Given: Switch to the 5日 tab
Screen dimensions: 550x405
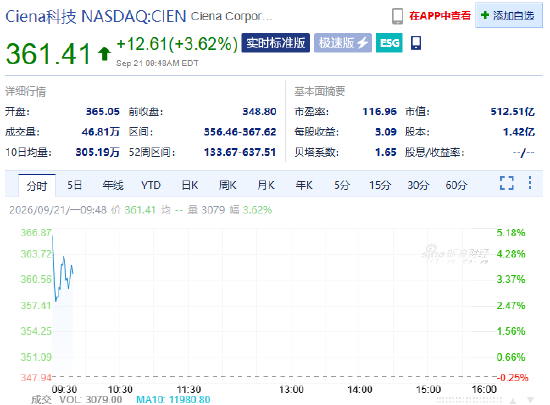Looking at the screenshot, I should [x=75, y=185].
